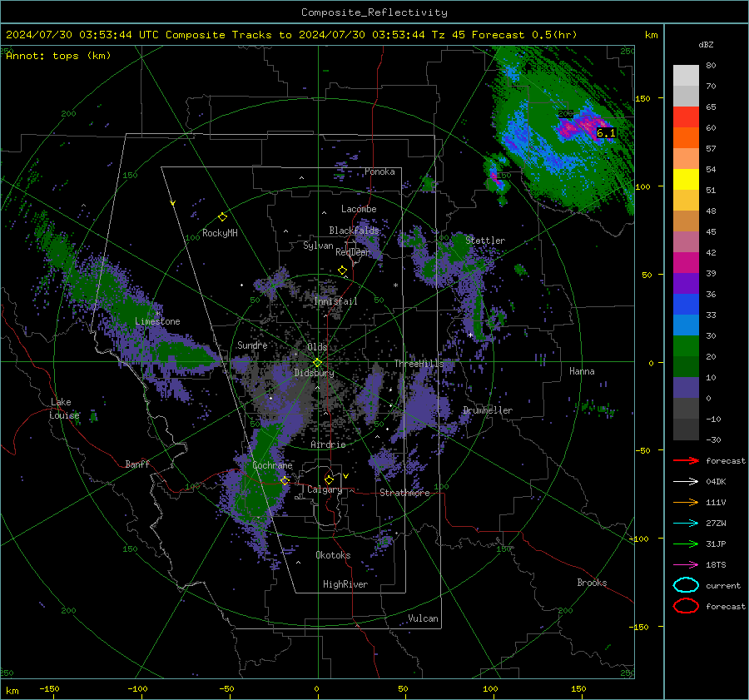Click the magenta 18TS arrow legend icon
The height and width of the screenshot is (700, 749).
pos(686,565)
